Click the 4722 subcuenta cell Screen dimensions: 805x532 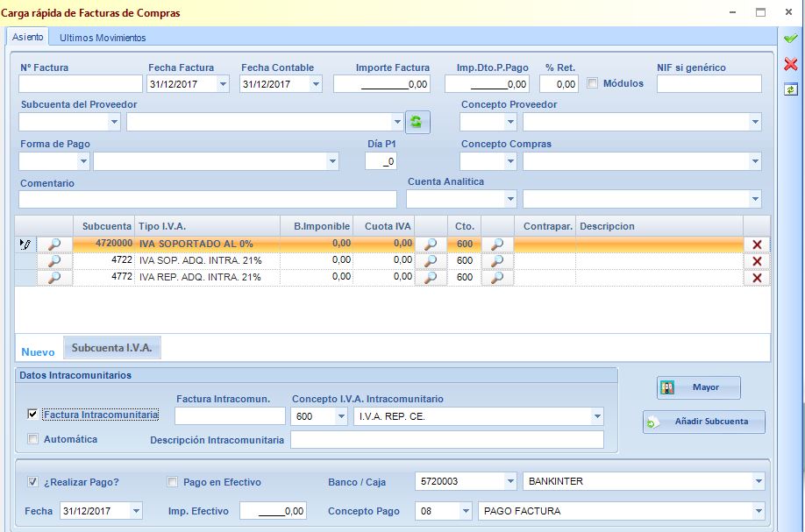[103, 260]
